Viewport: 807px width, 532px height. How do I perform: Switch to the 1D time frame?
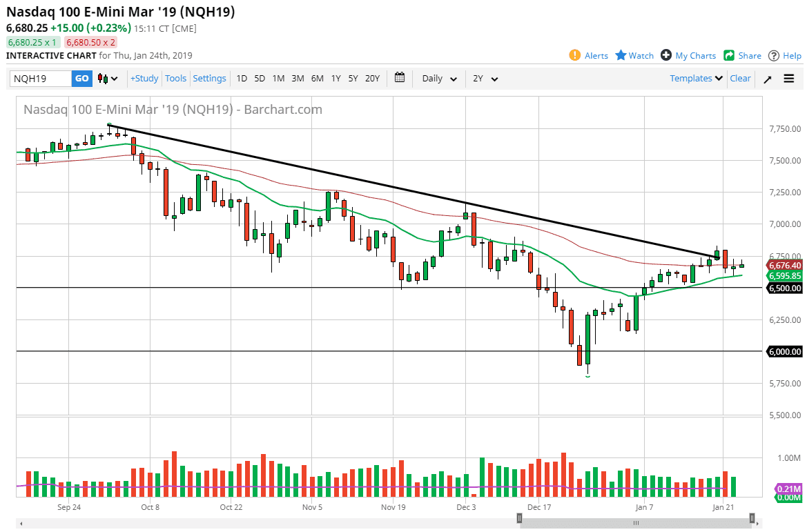pyautogui.click(x=242, y=79)
